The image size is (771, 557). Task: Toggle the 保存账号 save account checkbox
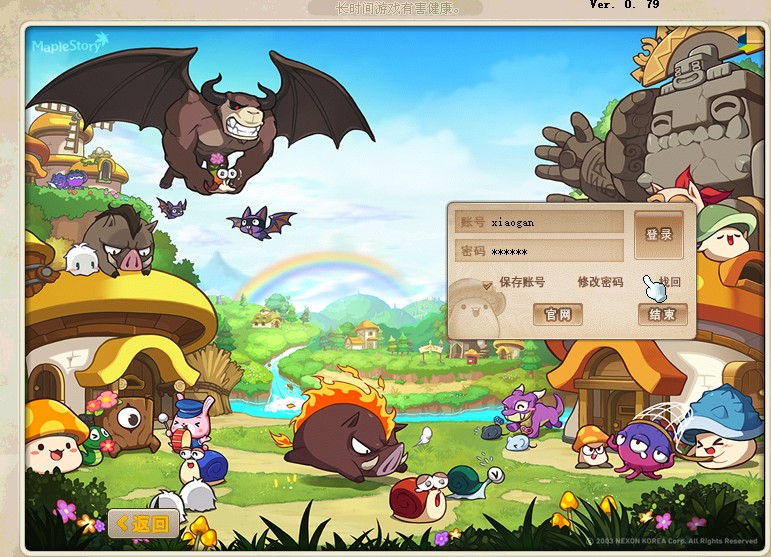pos(487,284)
